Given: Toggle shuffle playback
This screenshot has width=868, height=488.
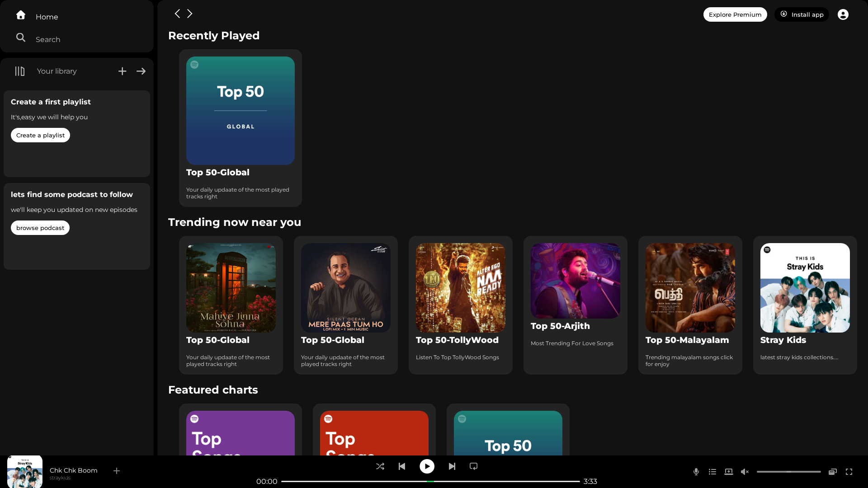Looking at the screenshot, I should (x=380, y=466).
